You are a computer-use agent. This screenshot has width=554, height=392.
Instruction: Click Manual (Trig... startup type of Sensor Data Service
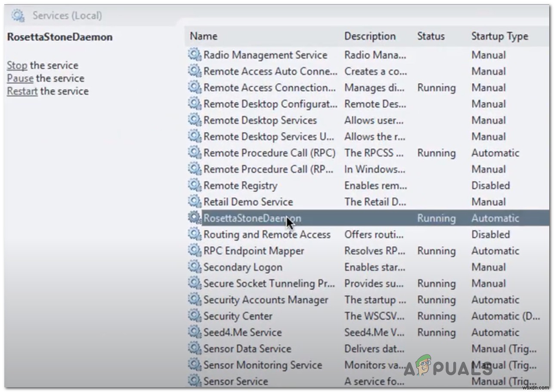pos(504,349)
